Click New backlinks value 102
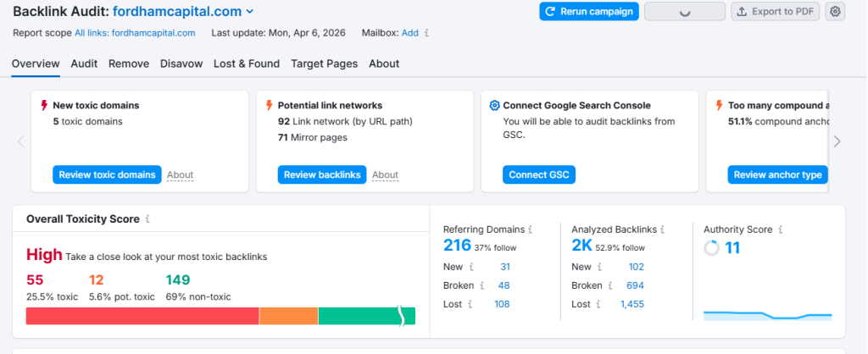868x354 pixels. 637,267
